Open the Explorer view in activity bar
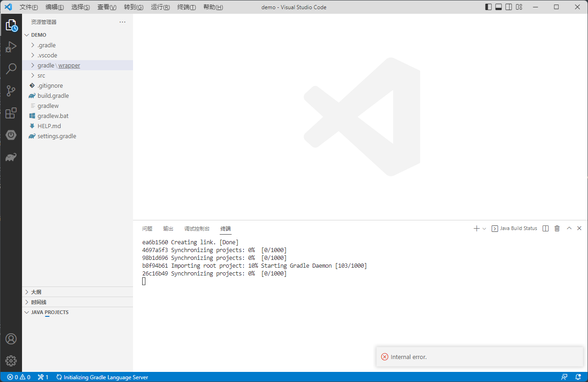This screenshot has width=588, height=382. tap(11, 25)
